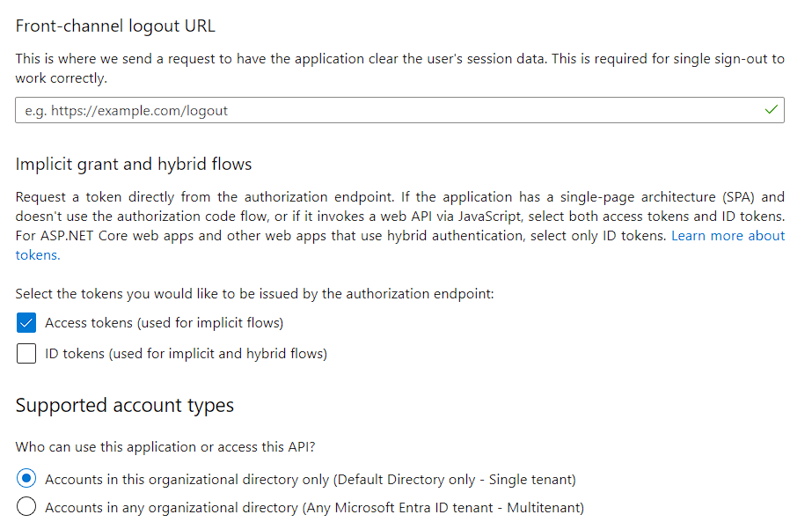Select the Single tenant radio button
Screen dimensions: 812x522
tap(26, 478)
